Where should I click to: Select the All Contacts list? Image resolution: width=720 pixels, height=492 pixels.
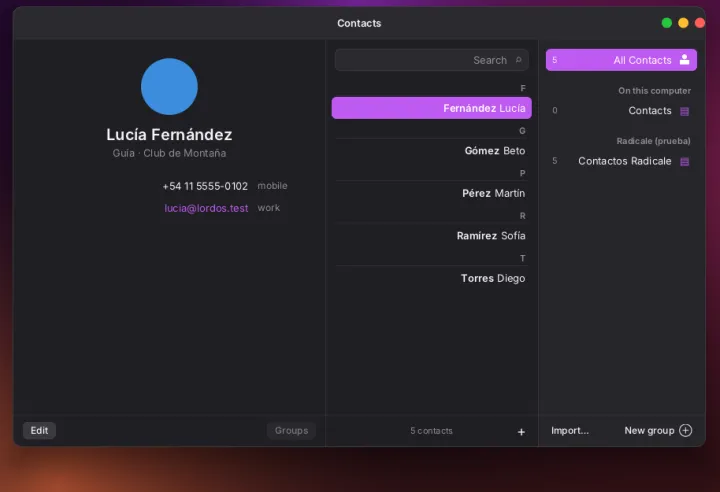click(621, 60)
